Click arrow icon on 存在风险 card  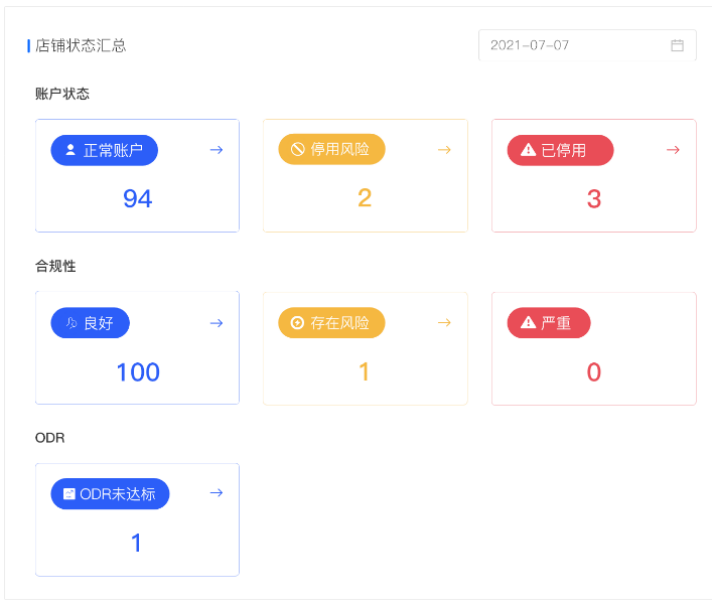(445, 323)
